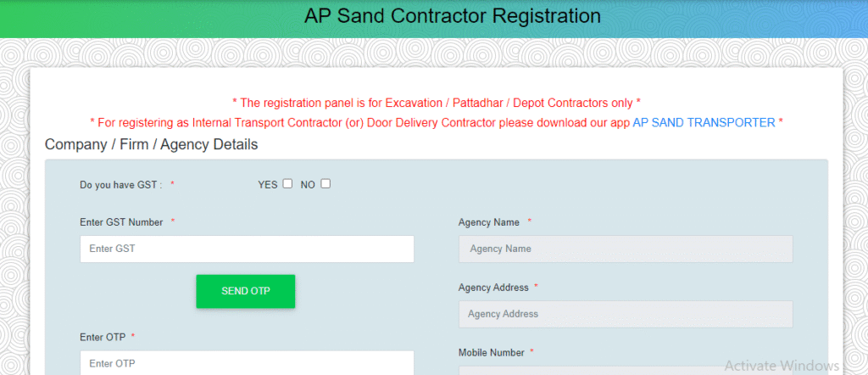
Task: Click the Company / Firm / Agency Details heading
Action: pos(151,144)
